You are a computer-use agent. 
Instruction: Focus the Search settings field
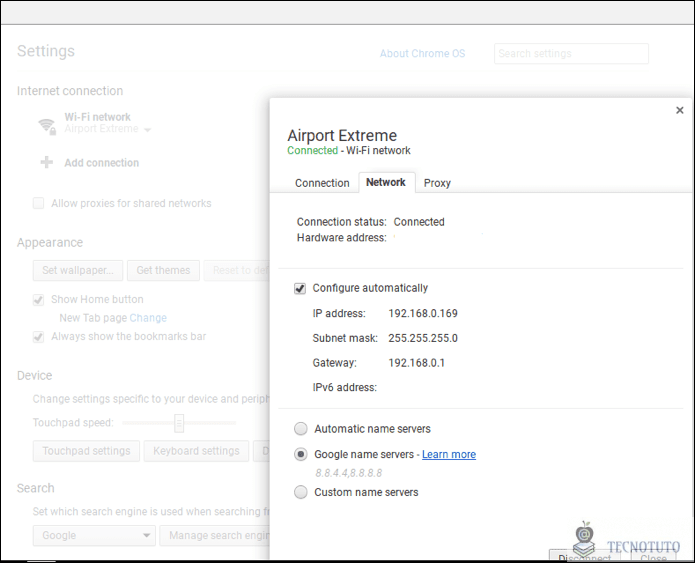tap(571, 54)
